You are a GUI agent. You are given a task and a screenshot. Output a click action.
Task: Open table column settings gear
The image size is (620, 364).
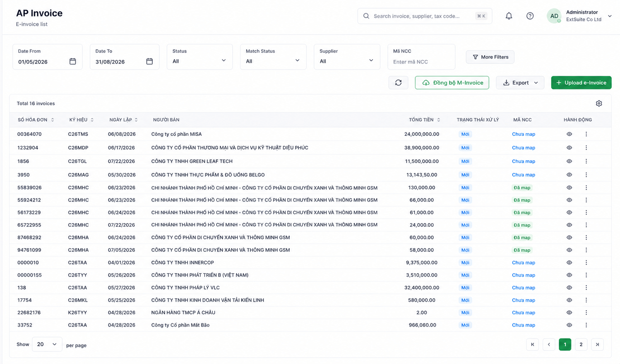point(599,103)
